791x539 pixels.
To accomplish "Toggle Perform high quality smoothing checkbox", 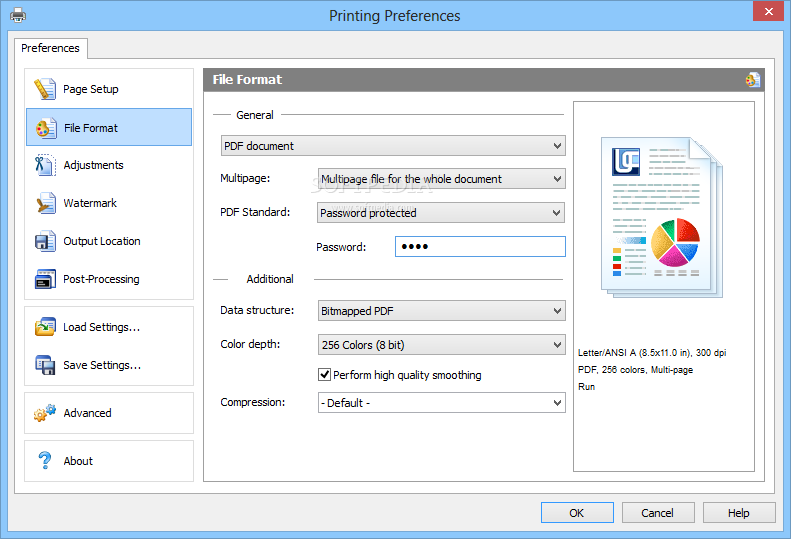I will click(x=325, y=375).
